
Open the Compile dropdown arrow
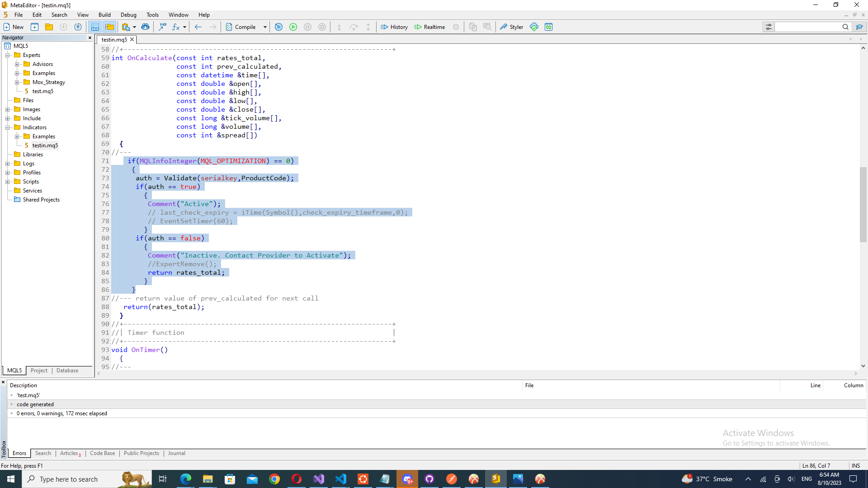pyautogui.click(x=265, y=27)
